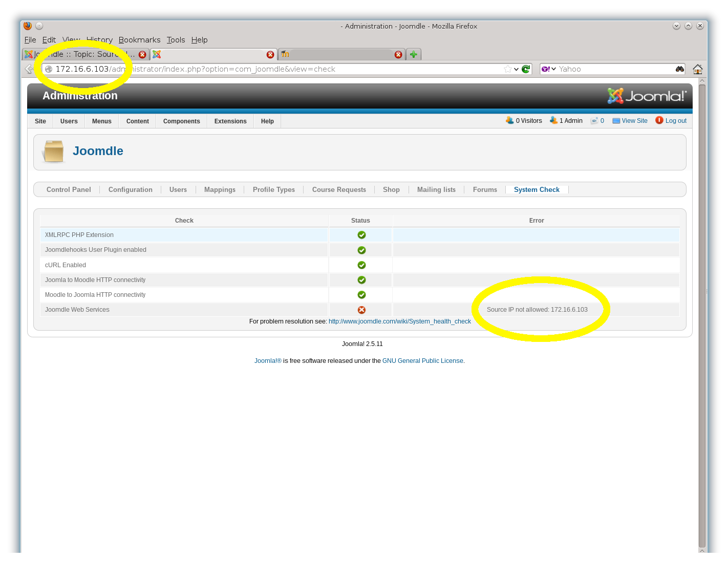Click the red error status icon
728x583 pixels.
coord(361,310)
